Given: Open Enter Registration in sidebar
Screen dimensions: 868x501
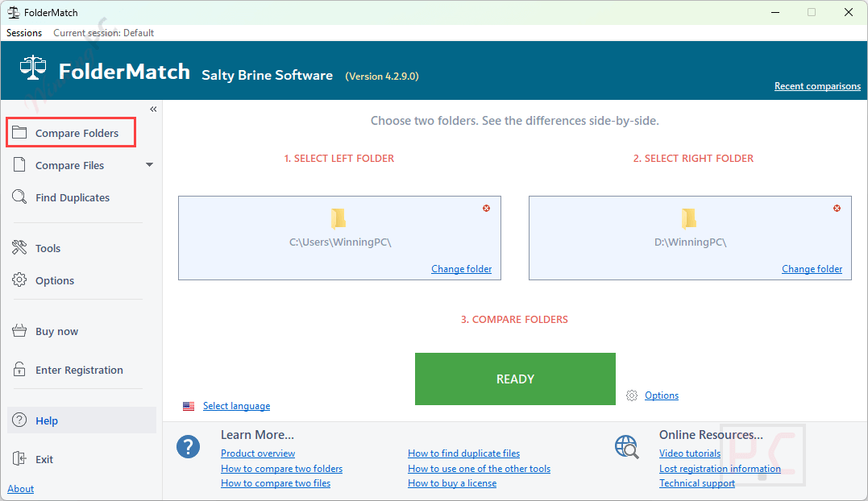Looking at the screenshot, I should [79, 370].
